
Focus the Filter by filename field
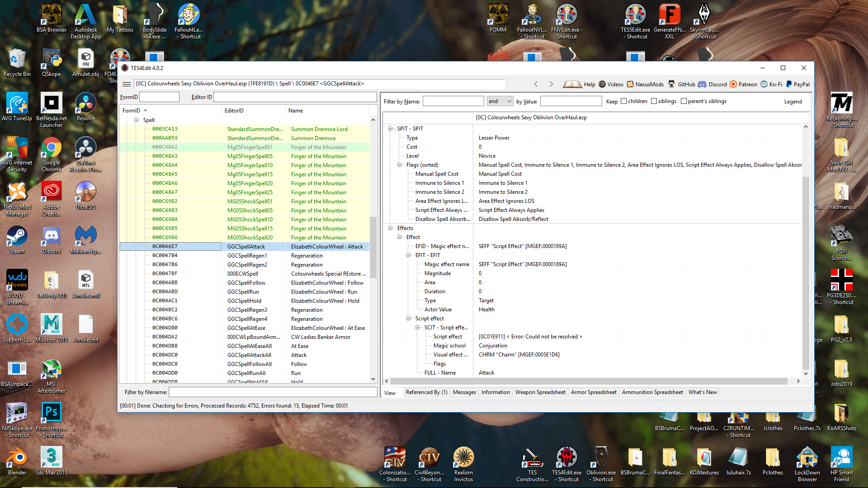(273, 392)
